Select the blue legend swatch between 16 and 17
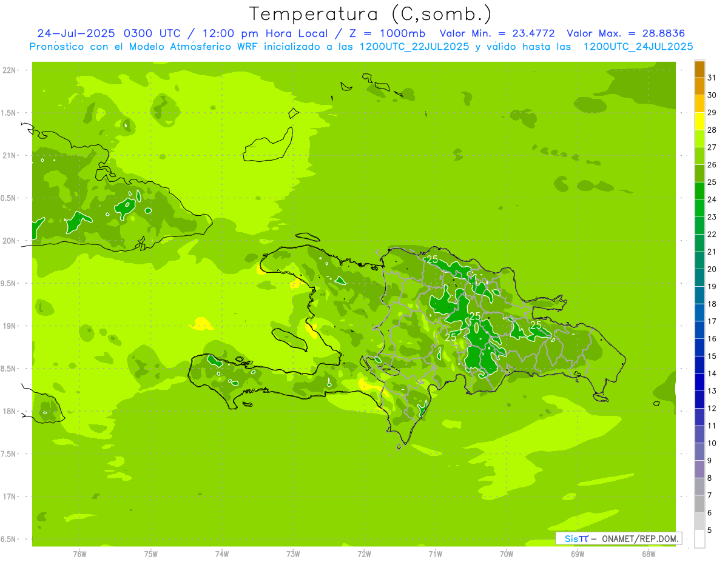This screenshot has width=728, height=562. pos(699,330)
